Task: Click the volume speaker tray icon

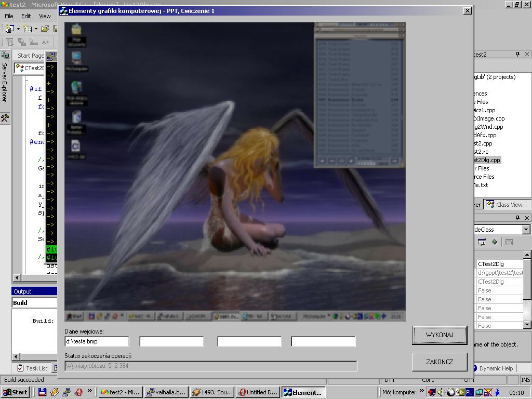Action: point(441,392)
